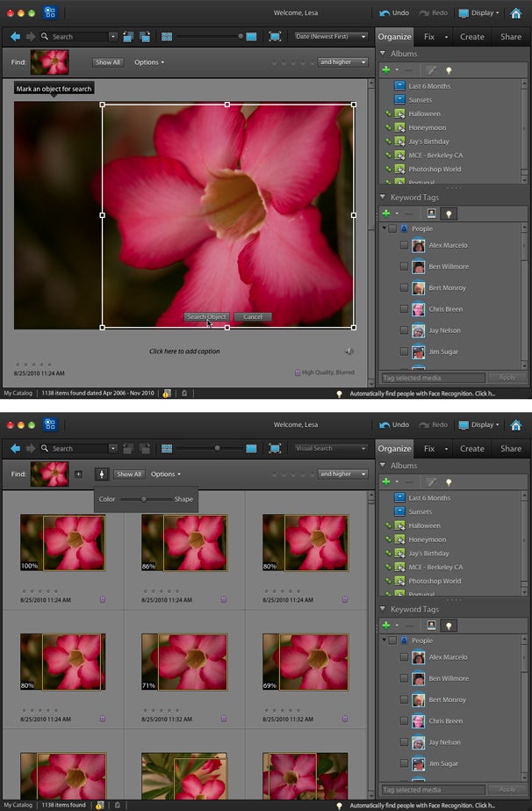
Task: Open Options menu in the results window
Action: [165, 474]
